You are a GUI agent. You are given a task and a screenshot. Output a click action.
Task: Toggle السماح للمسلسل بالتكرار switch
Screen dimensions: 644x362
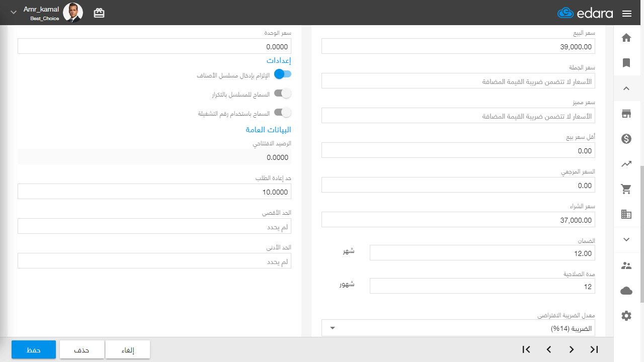pyautogui.click(x=283, y=94)
